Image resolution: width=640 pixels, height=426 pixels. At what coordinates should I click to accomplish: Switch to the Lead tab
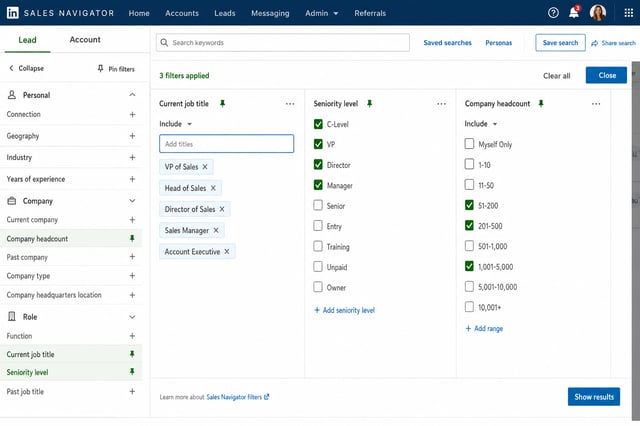(27, 40)
